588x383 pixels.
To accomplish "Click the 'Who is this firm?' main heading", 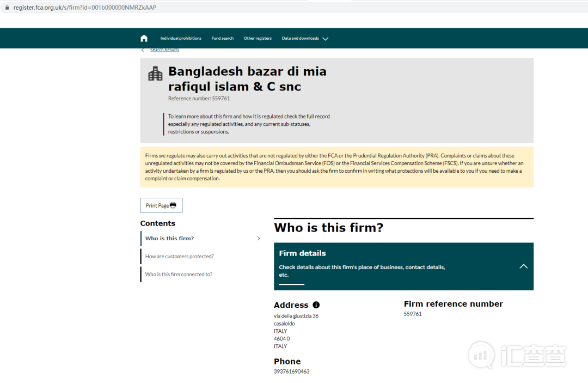I will pyautogui.click(x=328, y=228).
